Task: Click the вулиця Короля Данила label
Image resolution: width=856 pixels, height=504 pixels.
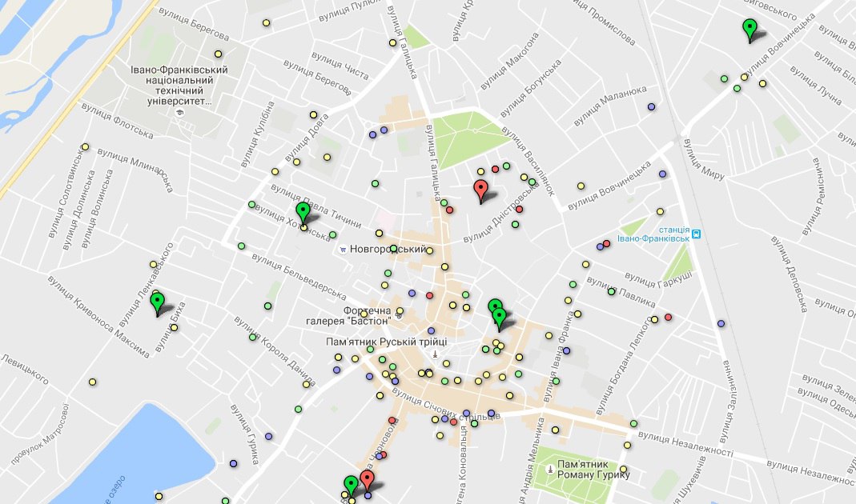Action: click(x=275, y=352)
